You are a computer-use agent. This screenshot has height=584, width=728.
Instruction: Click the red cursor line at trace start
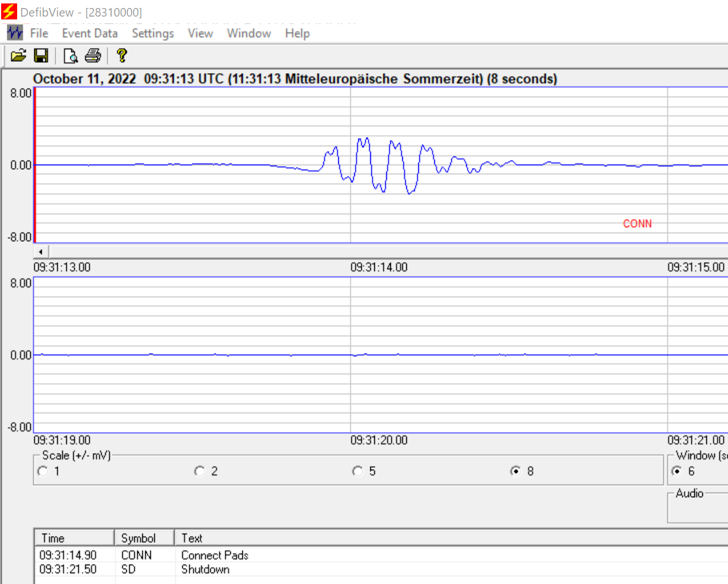pyautogui.click(x=35, y=165)
